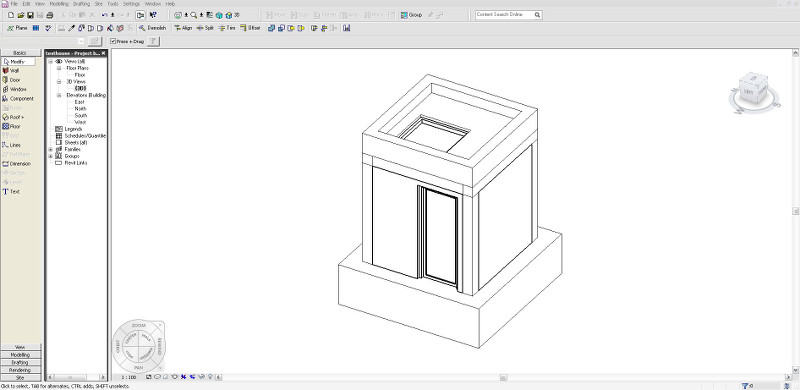Click PAN on the navigation wheel
This screenshot has width=800, height=390.
[x=138, y=368]
